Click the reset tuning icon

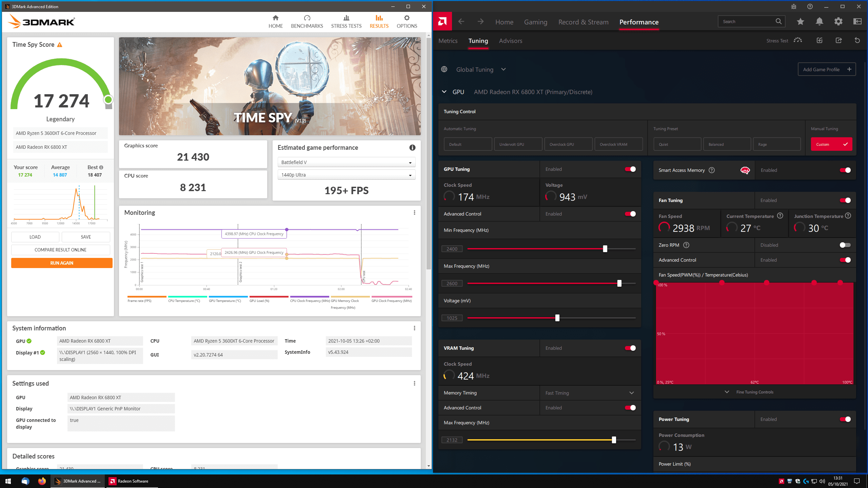[857, 41]
